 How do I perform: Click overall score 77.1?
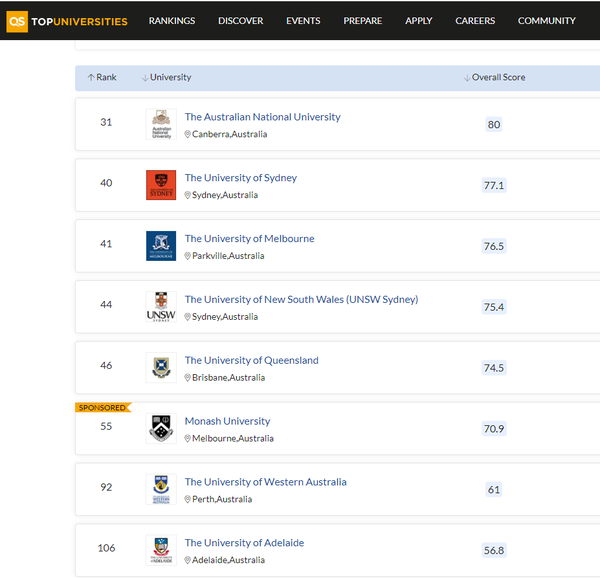point(494,186)
